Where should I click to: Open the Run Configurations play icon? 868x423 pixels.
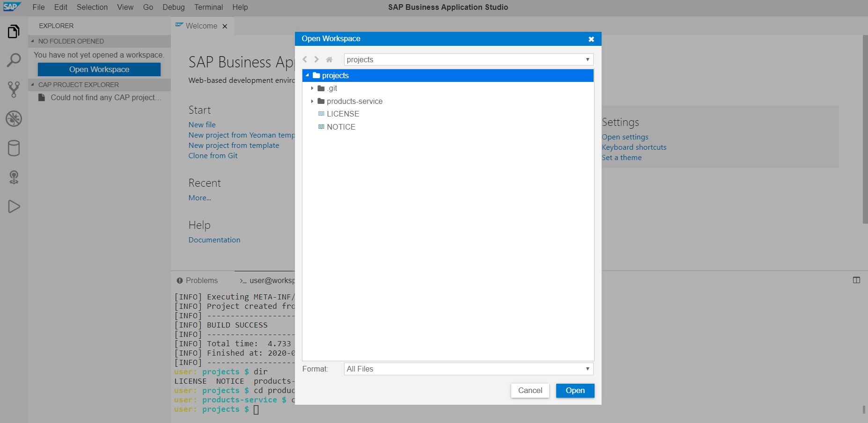(14, 206)
